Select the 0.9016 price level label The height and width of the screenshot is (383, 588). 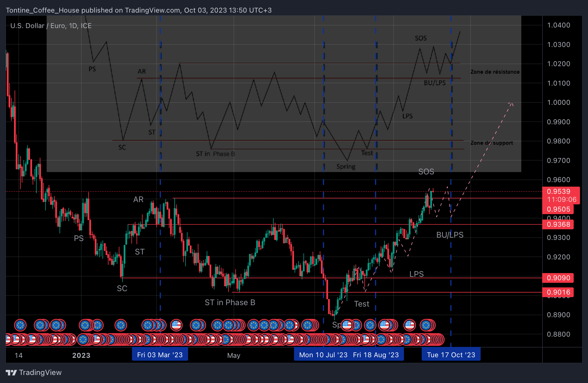[x=558, y=292]
